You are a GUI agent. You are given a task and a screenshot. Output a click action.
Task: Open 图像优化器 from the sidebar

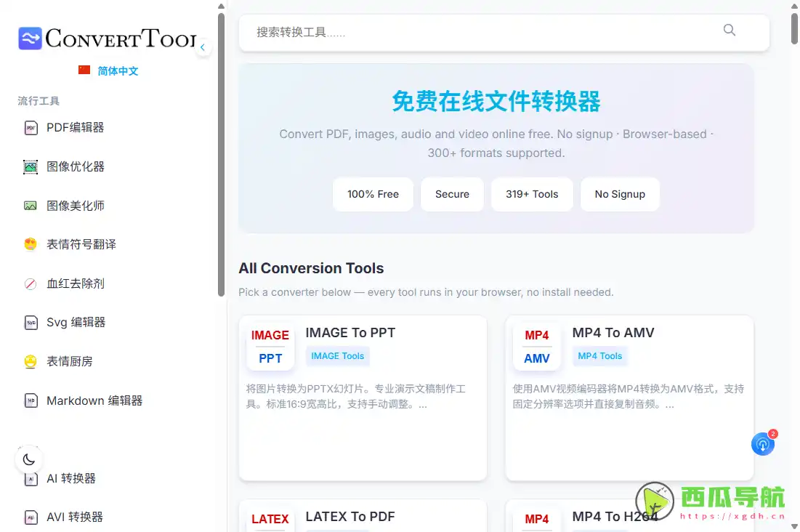point(75,167)
